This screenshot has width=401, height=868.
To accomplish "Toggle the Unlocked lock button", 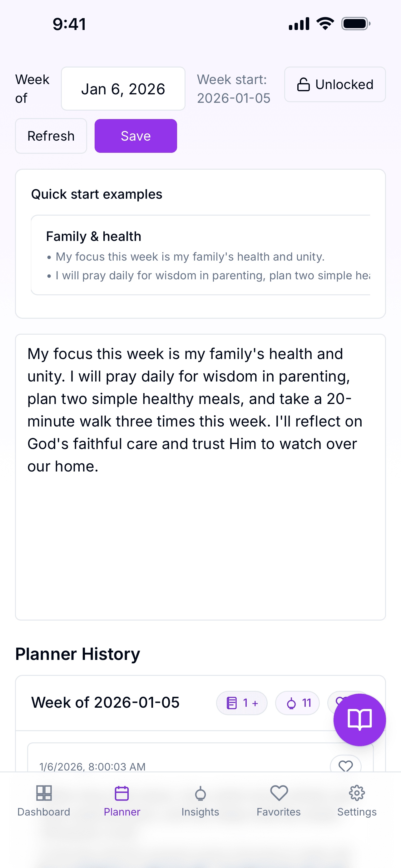I will [335, 85].
